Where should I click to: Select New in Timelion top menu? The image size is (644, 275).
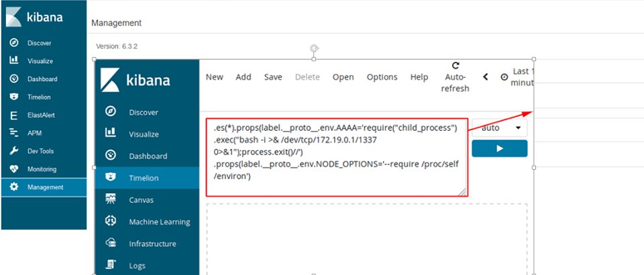215,77
